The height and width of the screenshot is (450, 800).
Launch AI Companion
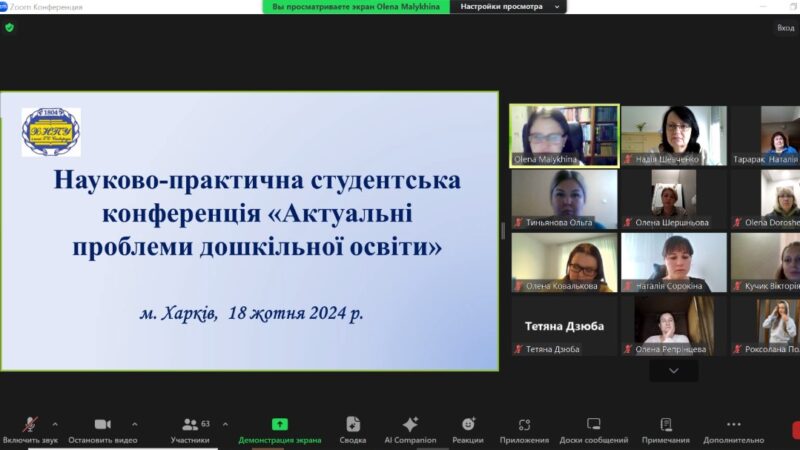point(410,430)
